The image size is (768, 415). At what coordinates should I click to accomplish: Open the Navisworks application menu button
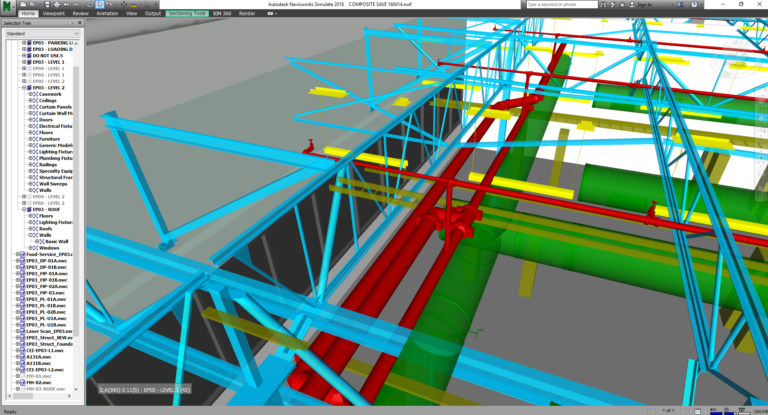[x=8, y=8]
